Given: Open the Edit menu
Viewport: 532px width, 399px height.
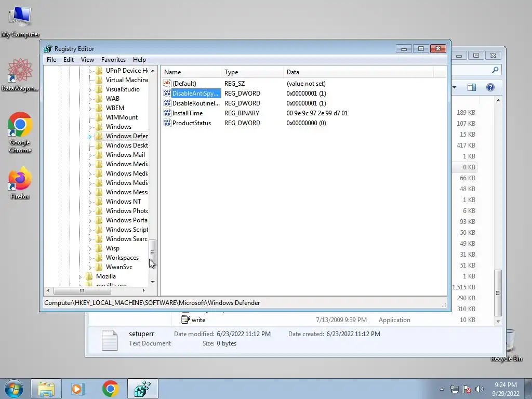Looking at the screenshot, I should pyautogui.click(x=68, y=59).
